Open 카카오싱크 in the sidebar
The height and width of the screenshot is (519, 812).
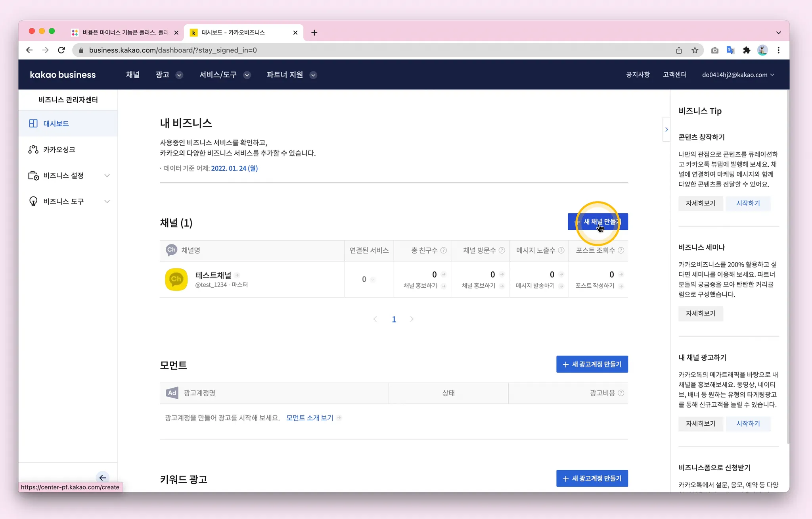[x=59, y=150]
